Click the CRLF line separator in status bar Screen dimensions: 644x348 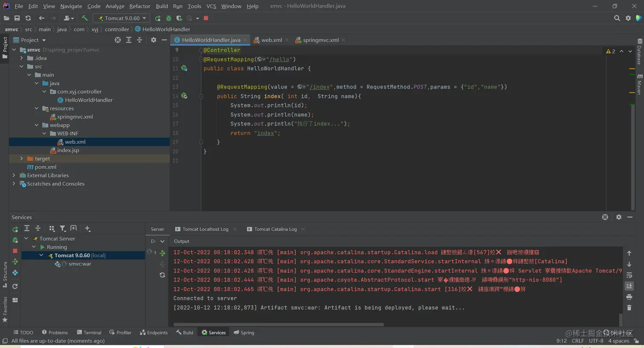(x=578, y=341)
